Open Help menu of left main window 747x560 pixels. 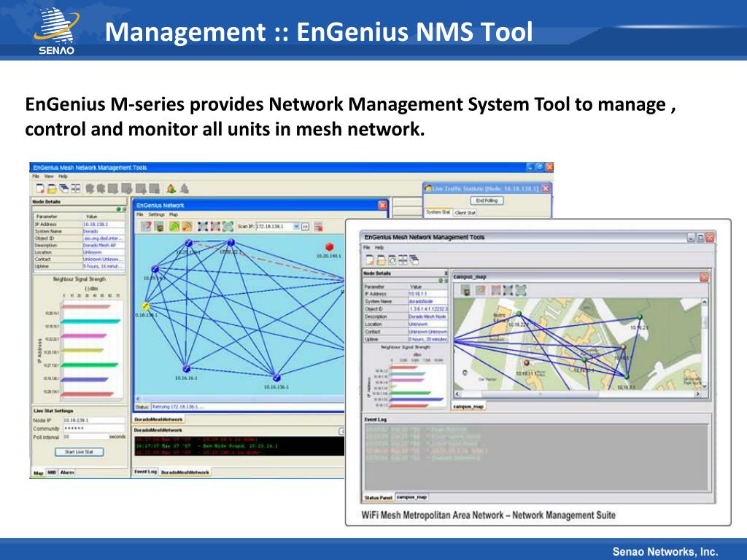(63, 176)
